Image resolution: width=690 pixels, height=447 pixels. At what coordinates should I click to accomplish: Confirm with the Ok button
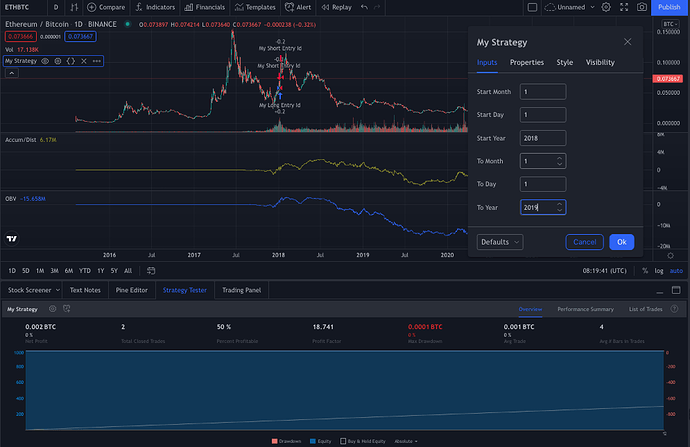(621, 242)
